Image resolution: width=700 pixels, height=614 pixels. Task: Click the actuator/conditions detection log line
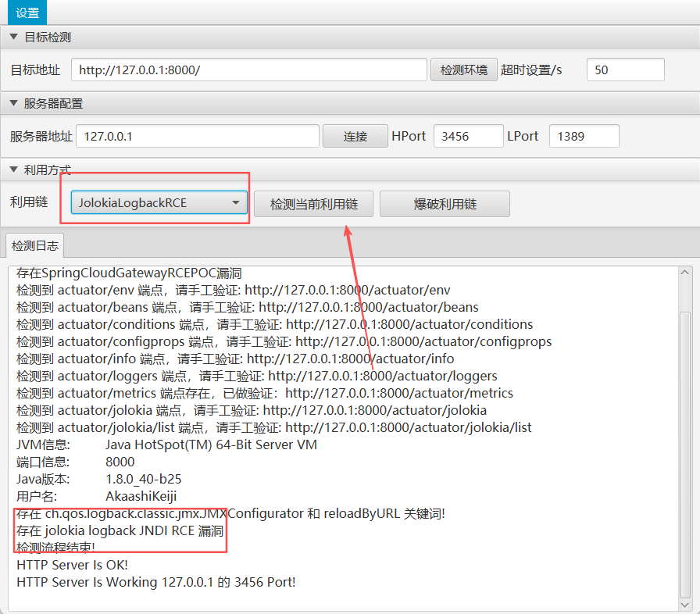(x=274, y=324)
